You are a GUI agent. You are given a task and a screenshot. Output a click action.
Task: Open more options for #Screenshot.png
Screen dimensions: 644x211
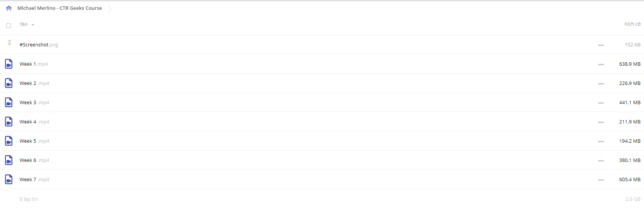click(x=601, y=45)
